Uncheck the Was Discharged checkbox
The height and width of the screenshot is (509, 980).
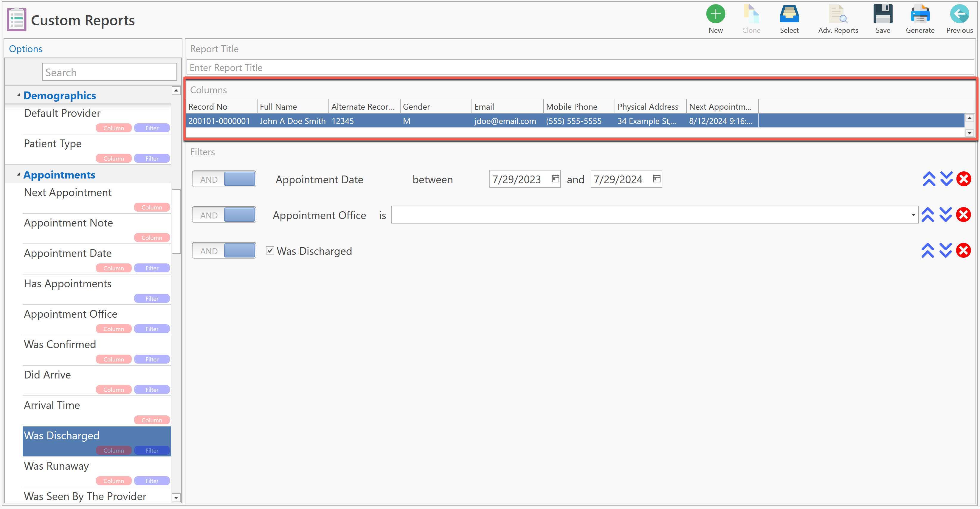270,251
